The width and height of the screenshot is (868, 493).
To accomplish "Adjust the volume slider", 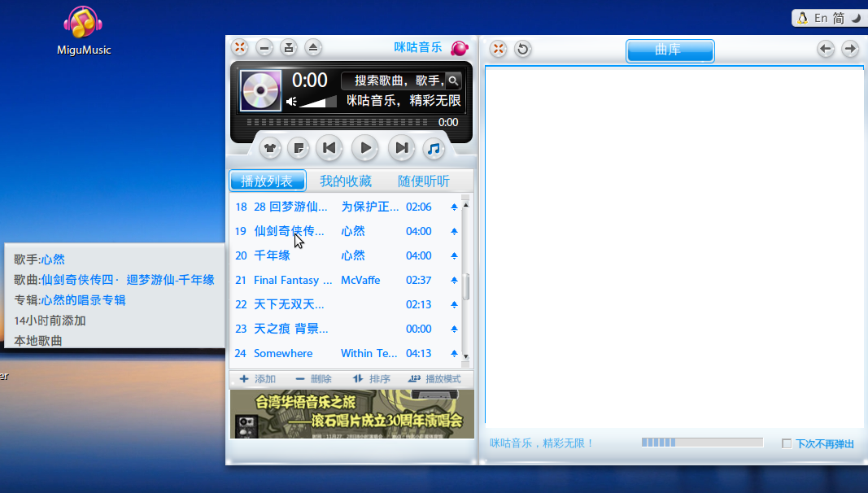I will click(x=318, y=102).
